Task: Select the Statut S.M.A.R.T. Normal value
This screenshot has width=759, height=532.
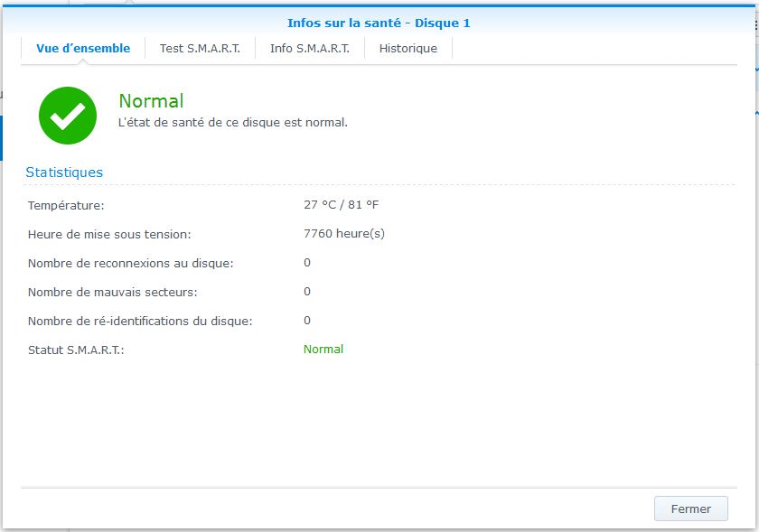Action: point(323,349)
